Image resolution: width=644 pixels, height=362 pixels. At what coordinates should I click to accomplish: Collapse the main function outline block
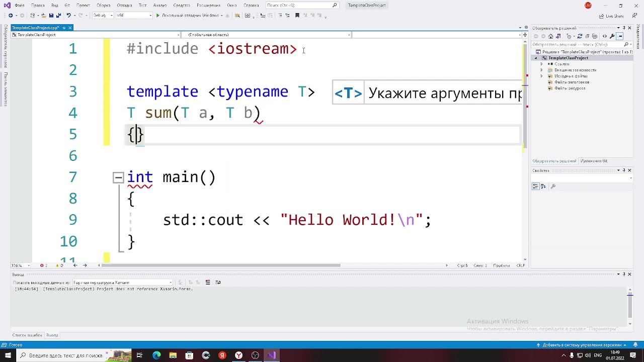118,177
